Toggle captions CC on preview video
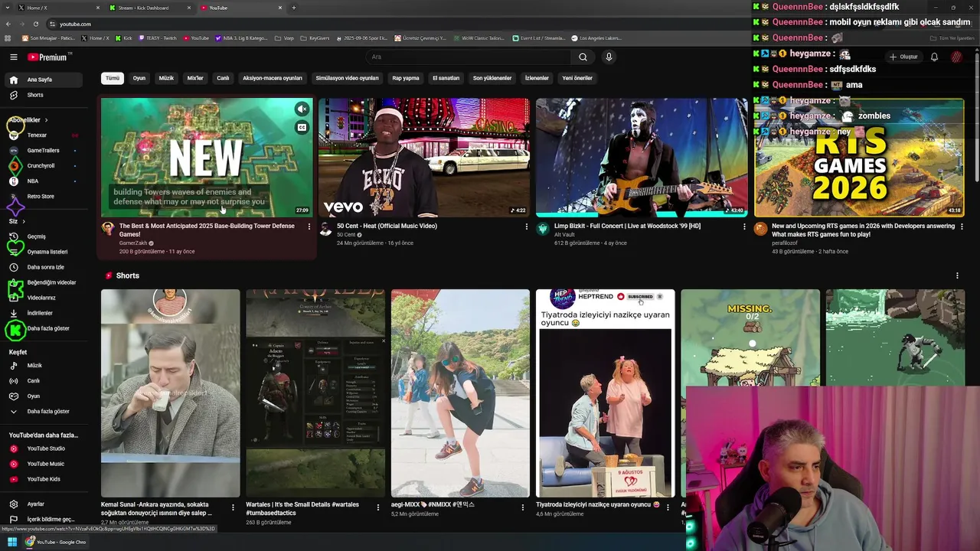Screen dimensions: 980x551 coord(302,128)
